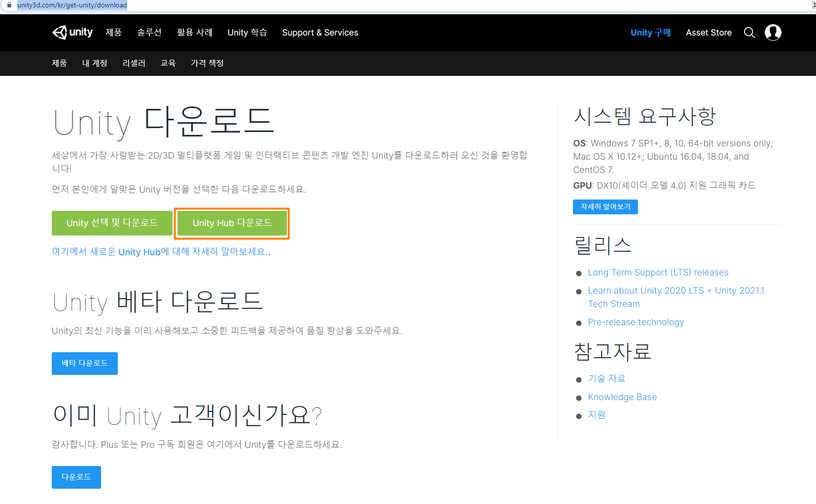Go to Unity 구매 page
Screen dimensions: 816x504
pos(650,33)
